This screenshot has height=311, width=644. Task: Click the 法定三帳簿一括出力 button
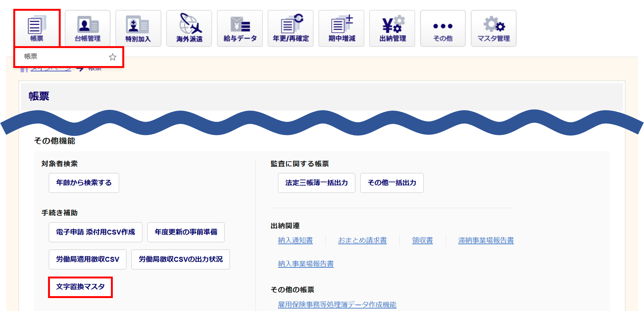[317, 183]
